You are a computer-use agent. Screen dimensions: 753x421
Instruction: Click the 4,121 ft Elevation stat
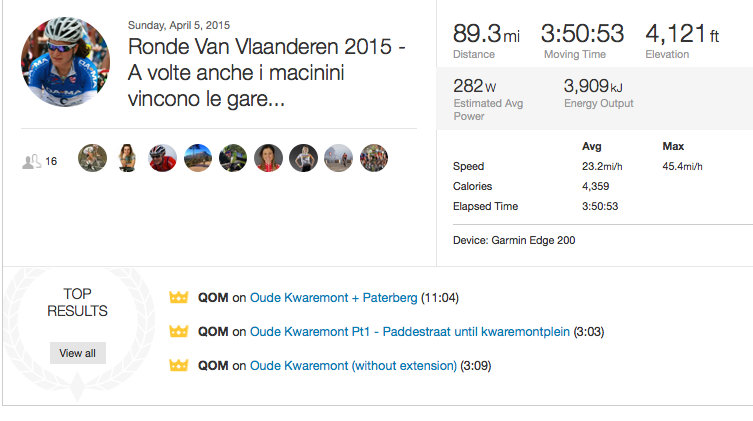point(683,39)
